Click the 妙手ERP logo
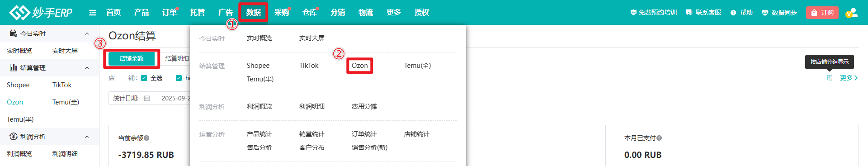 [x=41, y=12]
